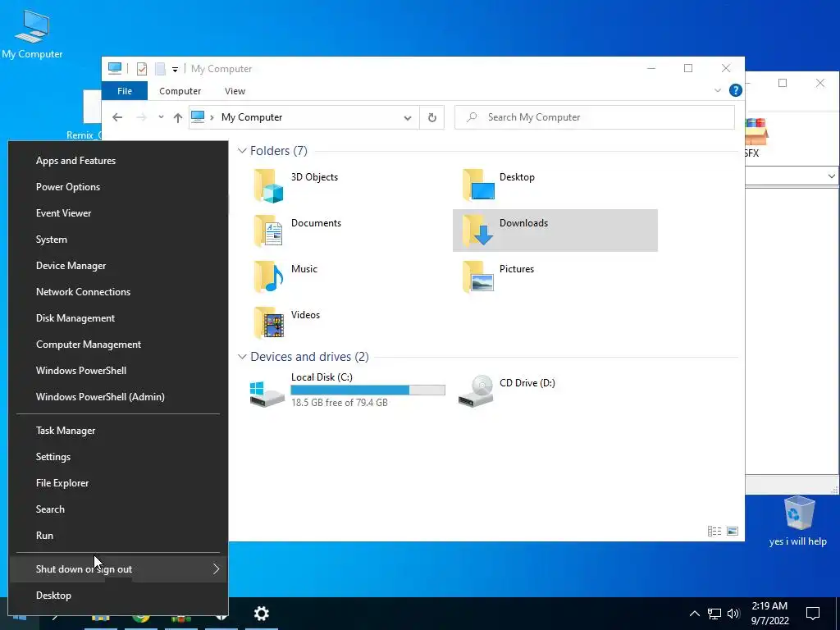Choose Desktop from context menu

[118, 596]
